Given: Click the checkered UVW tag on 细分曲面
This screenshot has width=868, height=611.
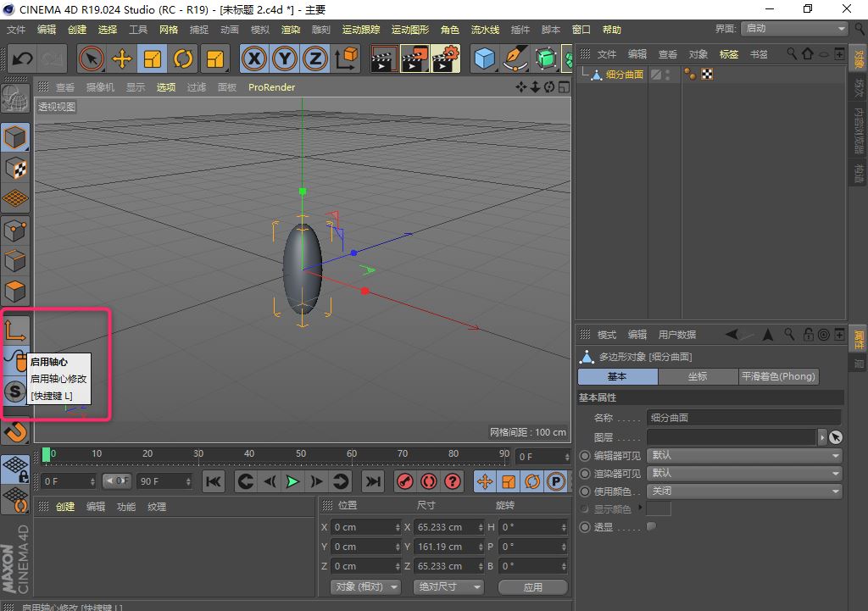Looking at the screenshot, I should click(707, 75).
